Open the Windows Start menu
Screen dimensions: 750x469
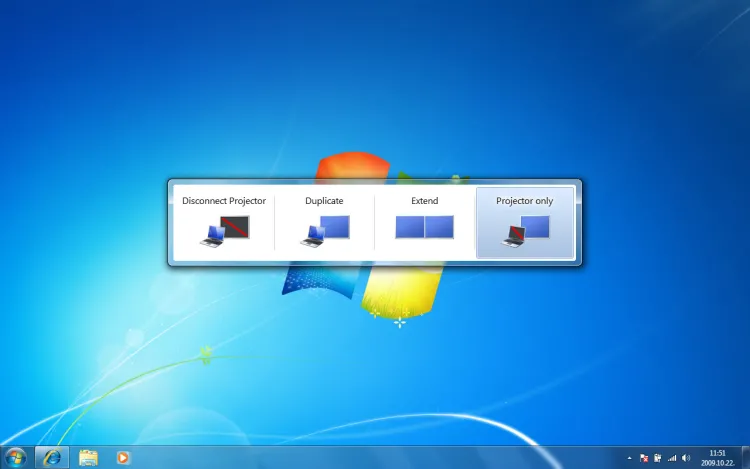(x=16, y=458)
